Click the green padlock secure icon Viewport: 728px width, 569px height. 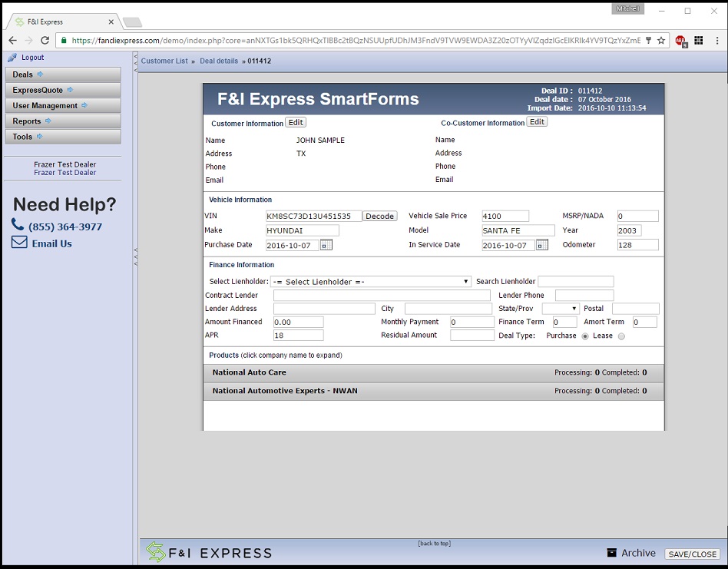[x=64, y=41]
